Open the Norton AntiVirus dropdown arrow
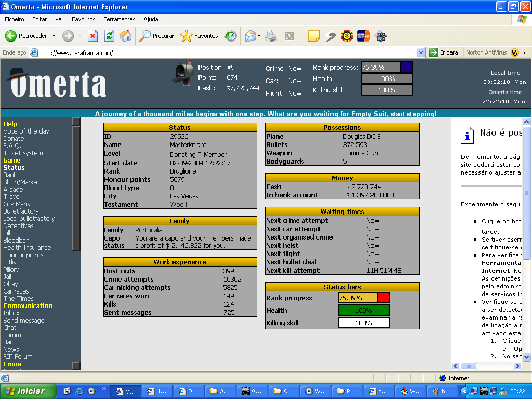Screen dimensions: 532x399 coord(524,52)
